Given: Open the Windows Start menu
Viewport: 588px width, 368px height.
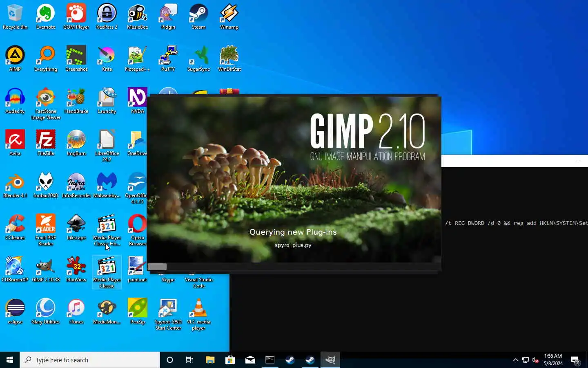Looking at the screenshot, I should (x=10, y=360).
